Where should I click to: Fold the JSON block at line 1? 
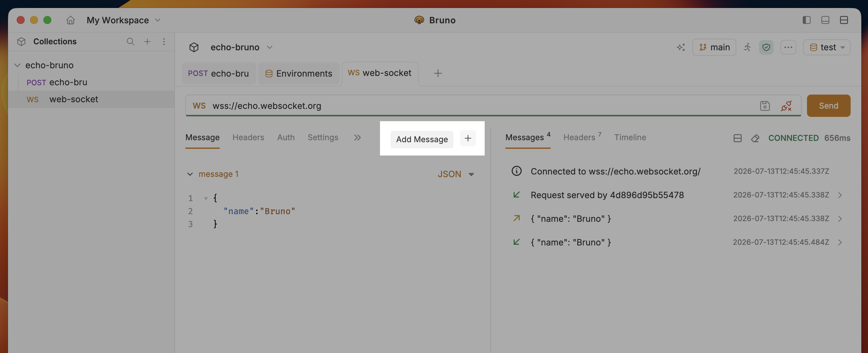(206, 198)
